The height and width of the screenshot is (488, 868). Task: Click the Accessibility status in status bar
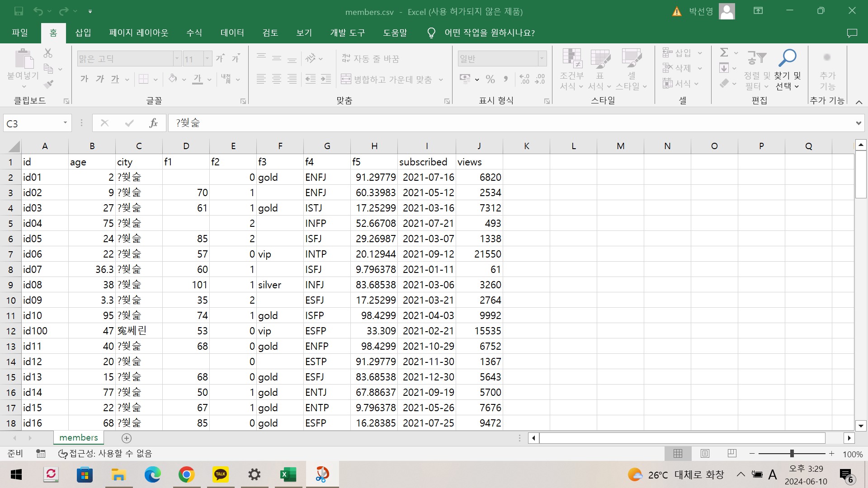click(x=105, y=454)
